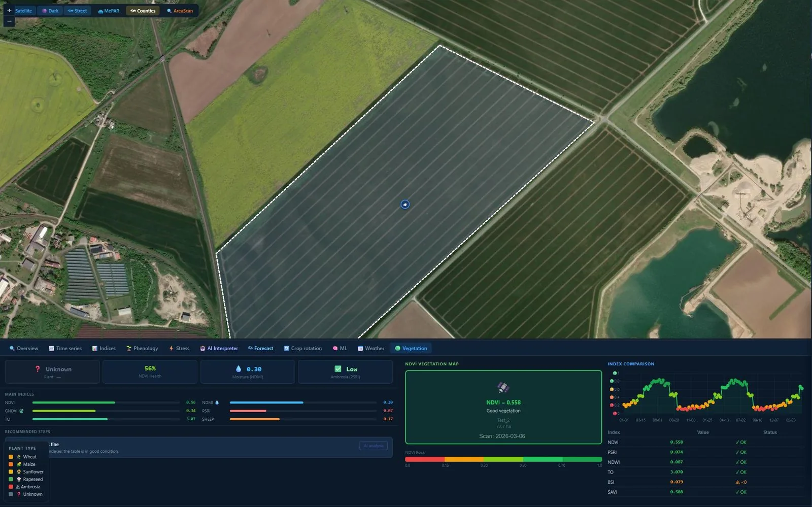Click the BSI warning status icon

click(x=737, y=482)
